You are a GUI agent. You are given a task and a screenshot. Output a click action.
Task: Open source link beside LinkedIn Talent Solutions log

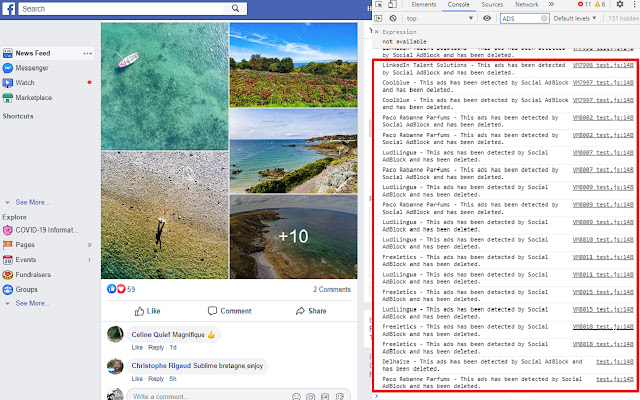(603, 65)
